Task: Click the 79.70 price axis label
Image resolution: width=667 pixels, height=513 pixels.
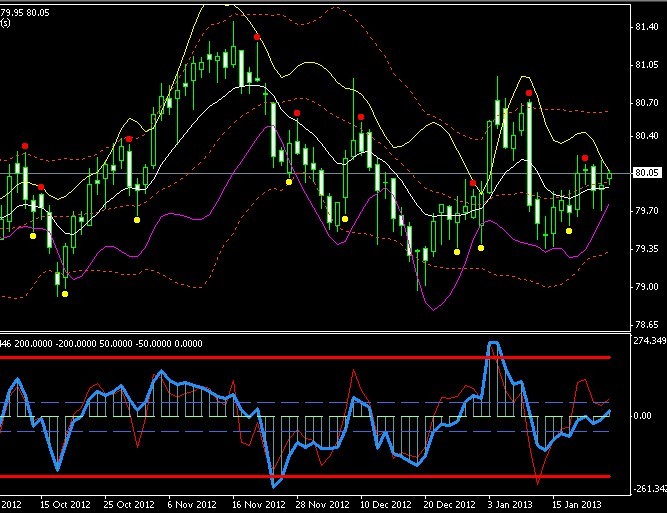Action: 647,211
